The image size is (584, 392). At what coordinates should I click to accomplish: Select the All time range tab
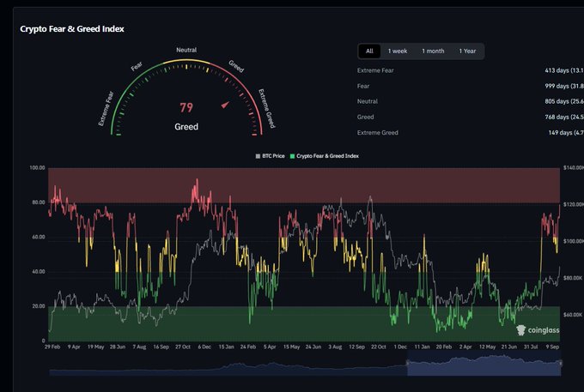(x=369, y=51)
